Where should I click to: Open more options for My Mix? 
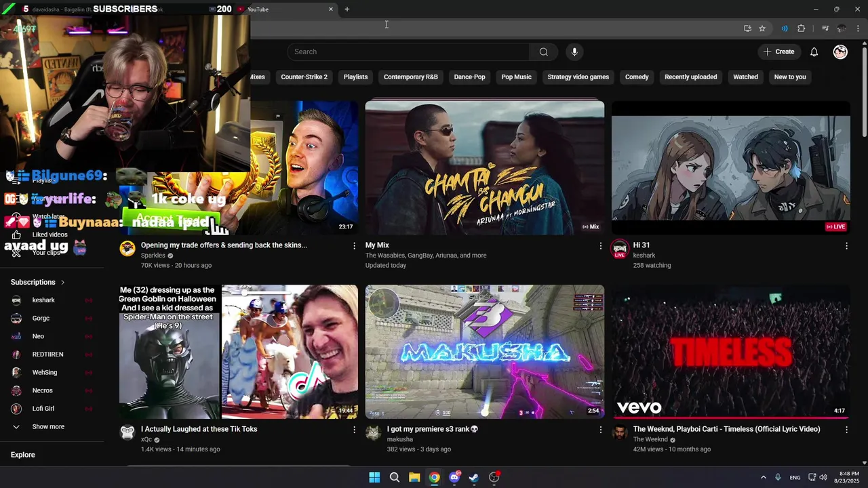point(600,246)
